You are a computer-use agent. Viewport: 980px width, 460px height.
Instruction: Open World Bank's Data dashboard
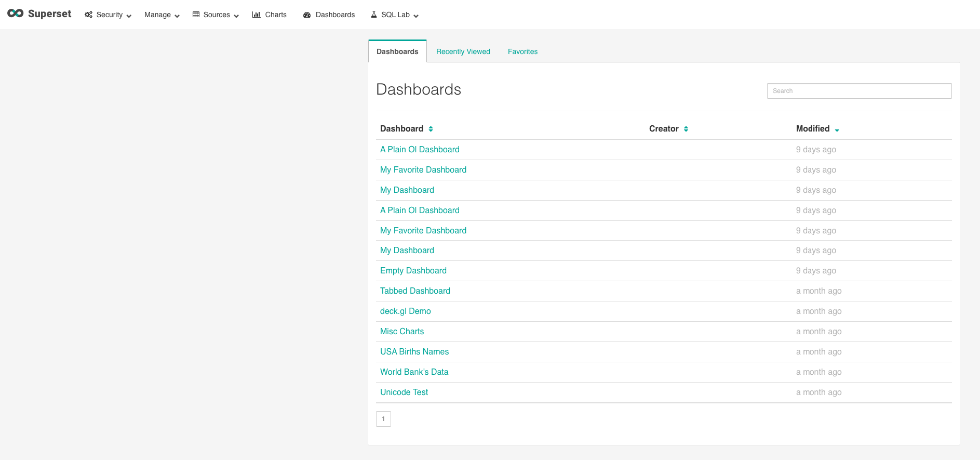(x=414, y=372)
